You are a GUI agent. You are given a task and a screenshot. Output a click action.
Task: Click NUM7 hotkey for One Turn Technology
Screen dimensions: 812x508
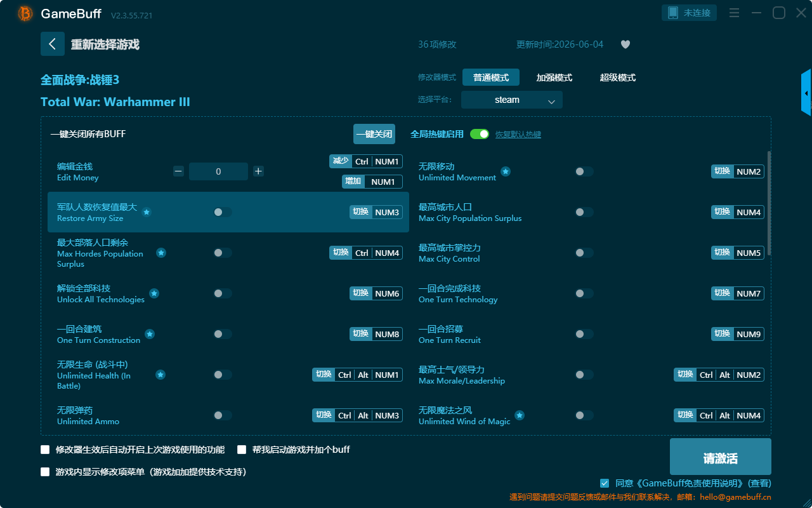[738, 293]
